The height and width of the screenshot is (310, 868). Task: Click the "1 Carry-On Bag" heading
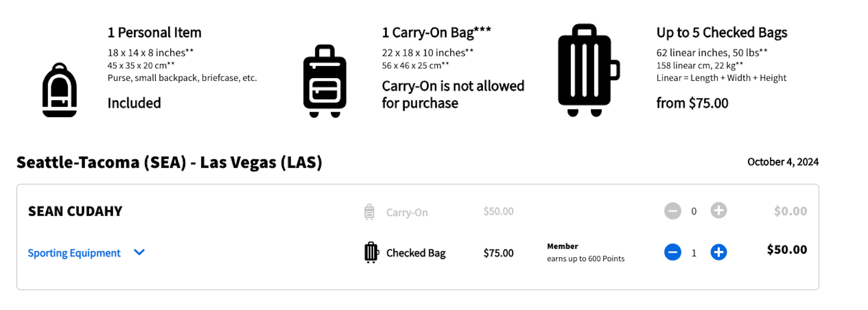coord(436,33)
